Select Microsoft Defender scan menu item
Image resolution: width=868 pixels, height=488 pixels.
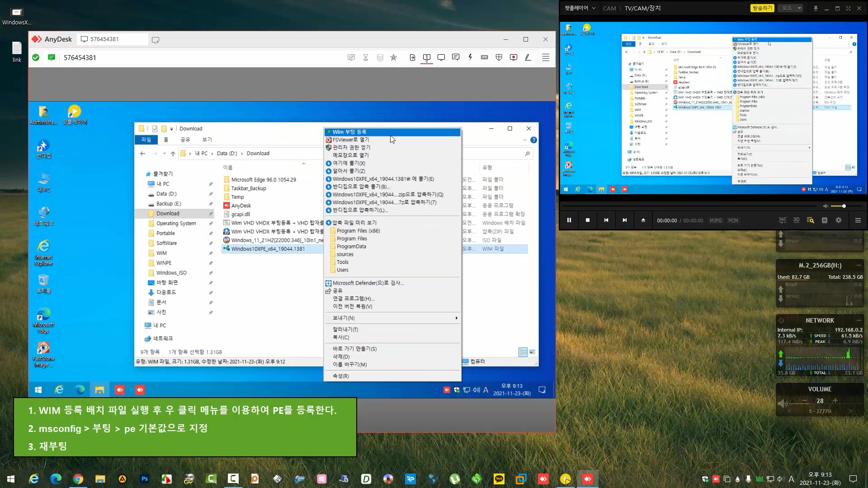[x=392, y=283]
